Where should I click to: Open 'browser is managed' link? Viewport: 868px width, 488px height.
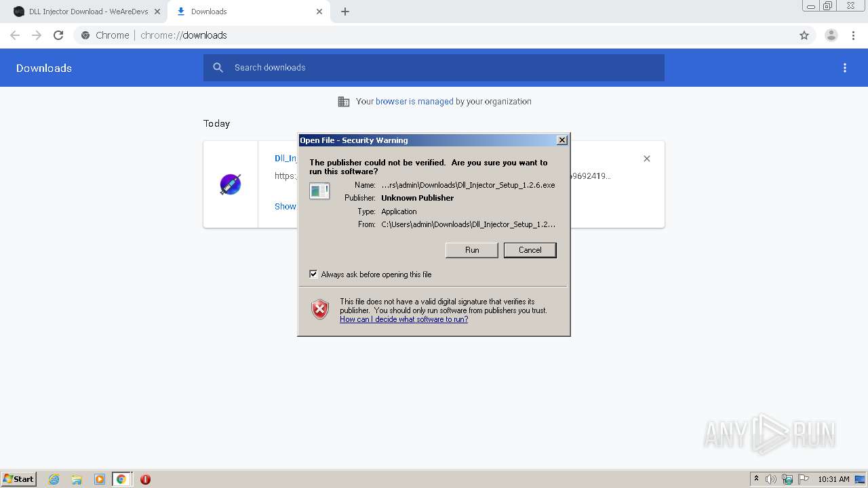point(414,102)
